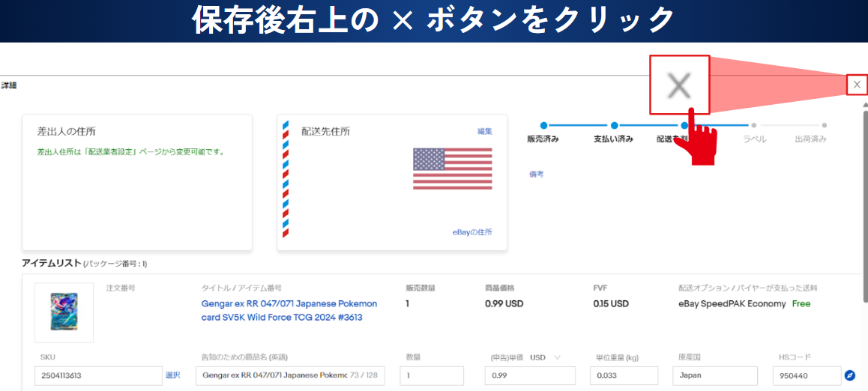
Task: Click the 備考 remarks link
Action: [536, 174]
